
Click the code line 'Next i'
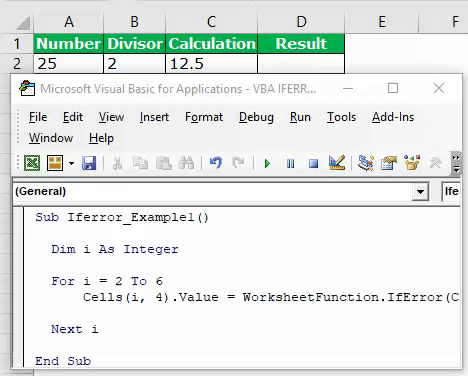tap(75, 329)
